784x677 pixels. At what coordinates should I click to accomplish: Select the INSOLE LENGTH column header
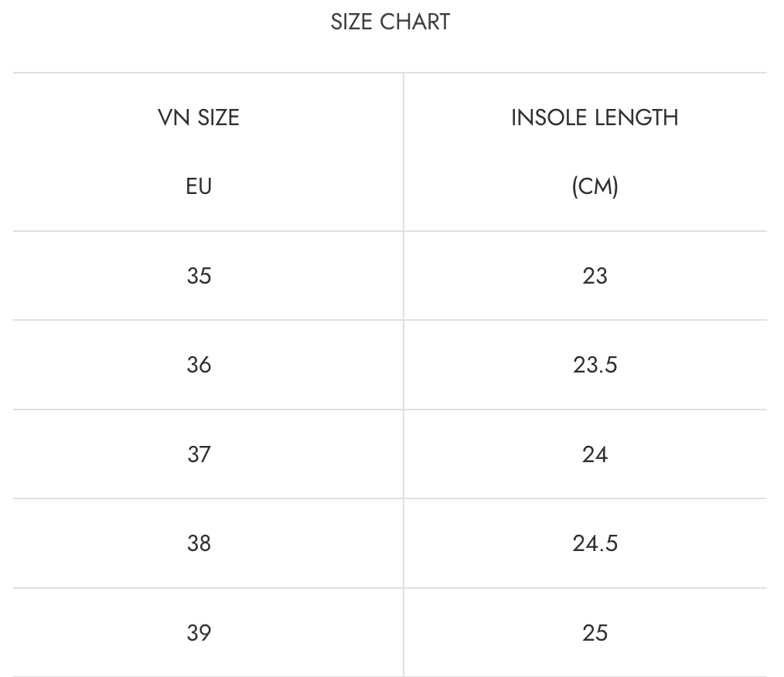(595, 117)
